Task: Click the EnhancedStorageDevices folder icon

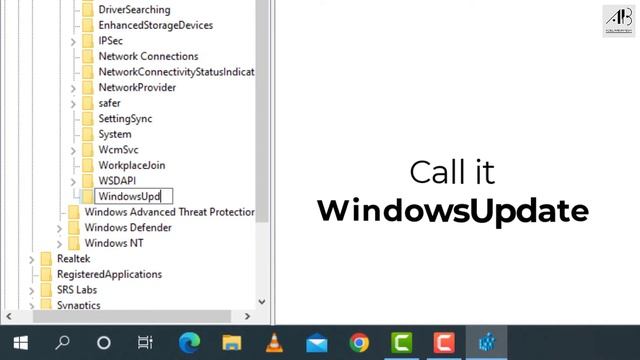Action: point(88,25)
